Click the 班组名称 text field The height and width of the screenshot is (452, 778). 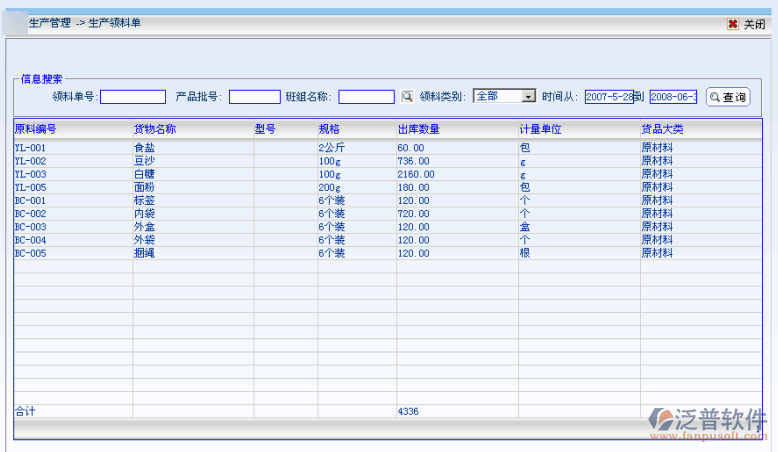click(366, 97)
